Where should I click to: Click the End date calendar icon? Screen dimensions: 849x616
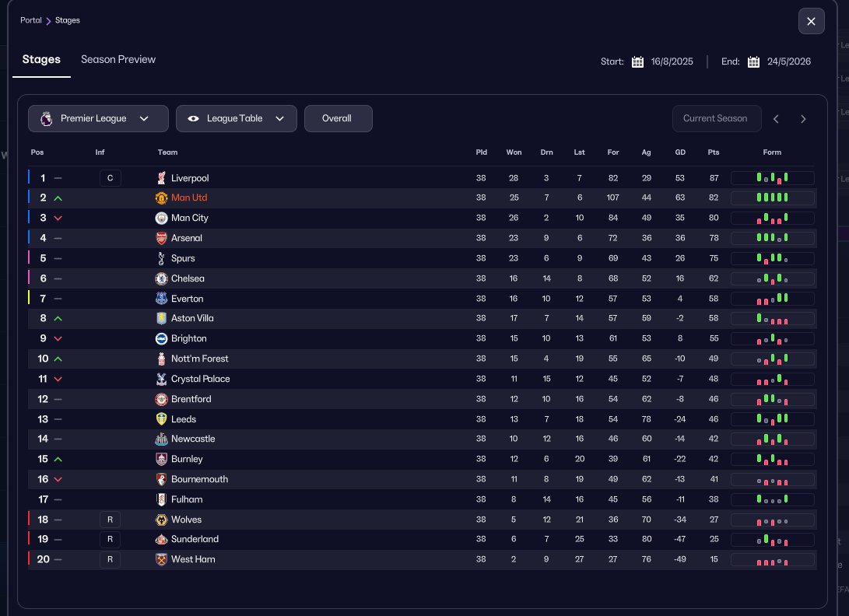point(753,62)
